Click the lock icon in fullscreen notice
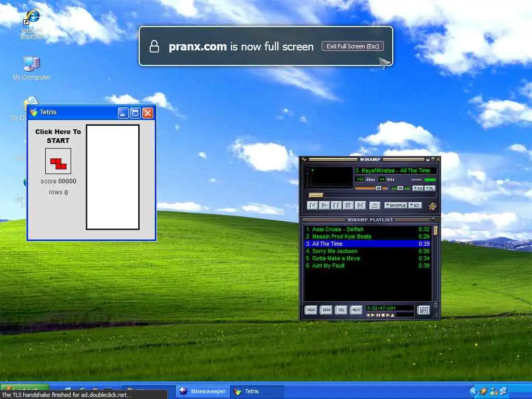The height and width of the screenshot is (399, 532). point(154,46)
